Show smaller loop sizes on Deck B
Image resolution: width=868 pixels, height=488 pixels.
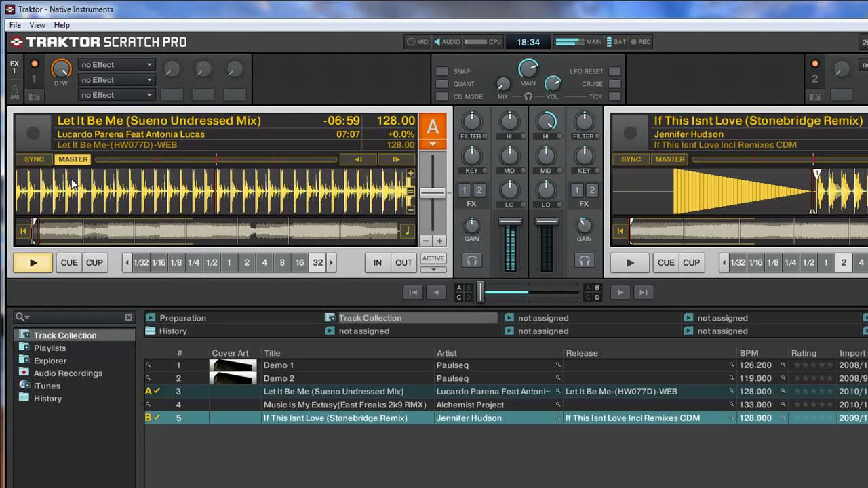click(724, 263)
